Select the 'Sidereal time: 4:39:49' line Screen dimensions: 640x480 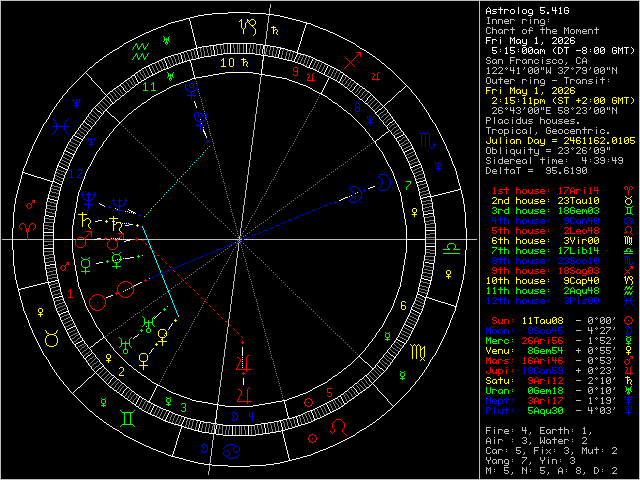pos(554,161)
